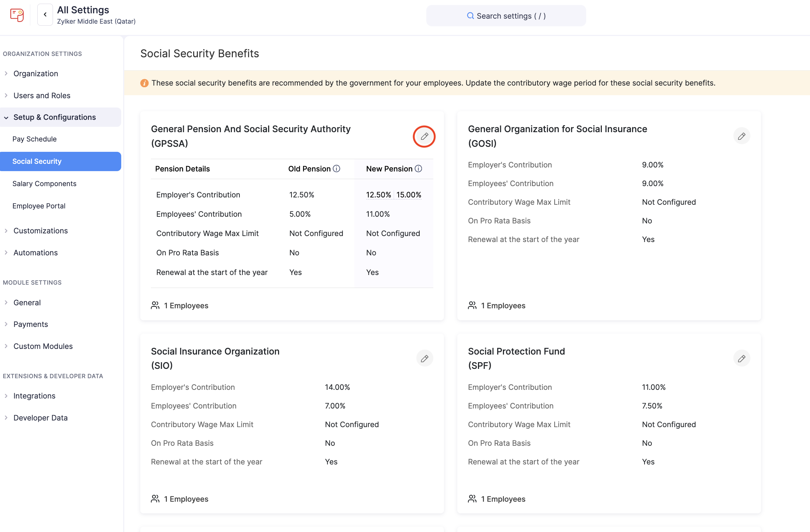Expand the Automations section
The height and width of the screenshot is (532, 810).
click(x=35, y=253)
